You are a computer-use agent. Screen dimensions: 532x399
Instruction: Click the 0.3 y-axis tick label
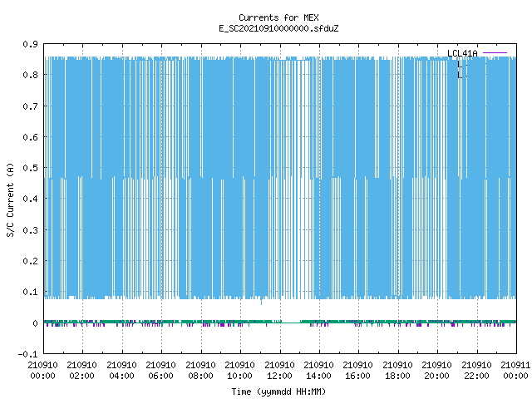coord(30,230)
